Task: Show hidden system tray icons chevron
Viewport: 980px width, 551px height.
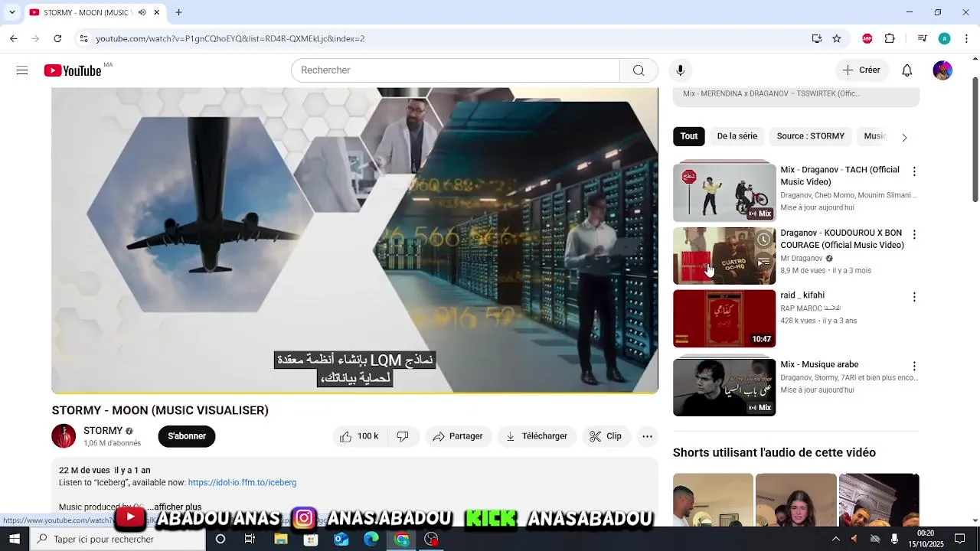Action: [836, 539]
